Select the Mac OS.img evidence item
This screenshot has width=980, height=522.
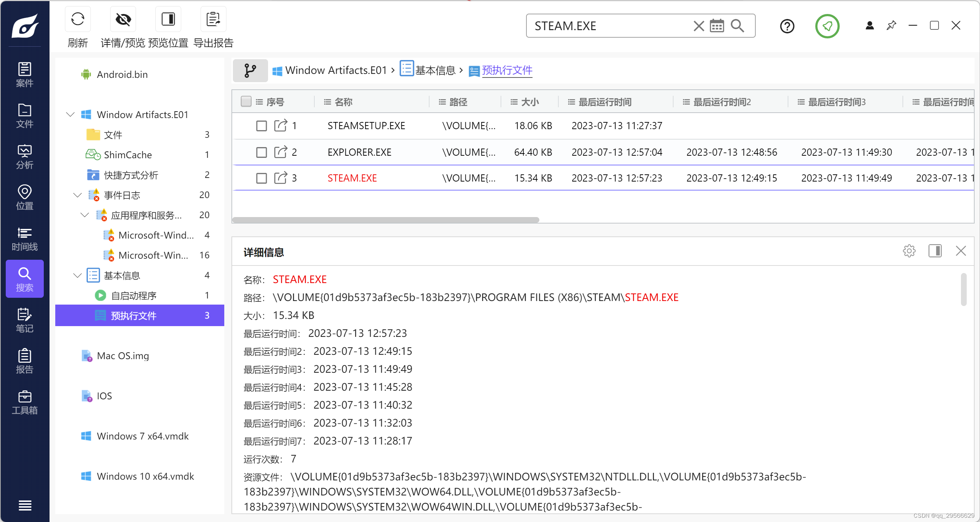coord(122,356)
